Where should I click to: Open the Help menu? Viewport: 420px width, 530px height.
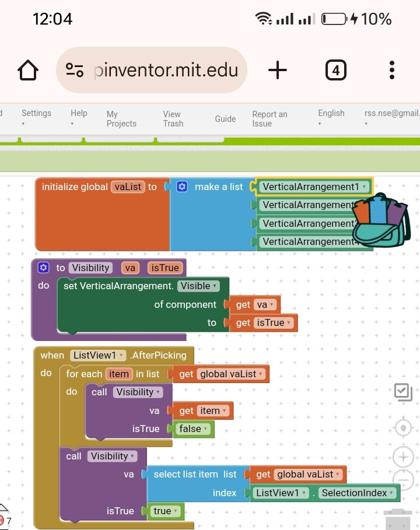79,117
